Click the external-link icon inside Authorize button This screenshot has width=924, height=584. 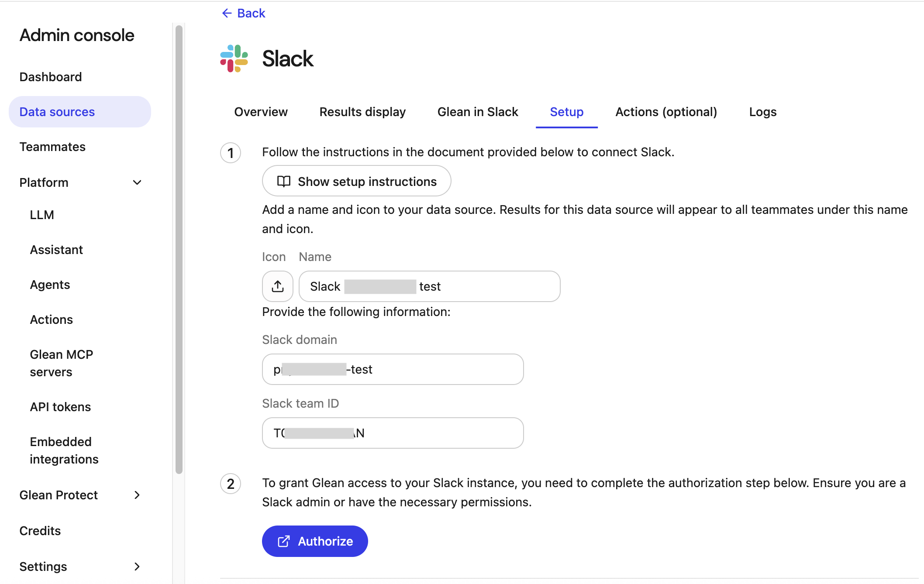(x=284, y=541)
